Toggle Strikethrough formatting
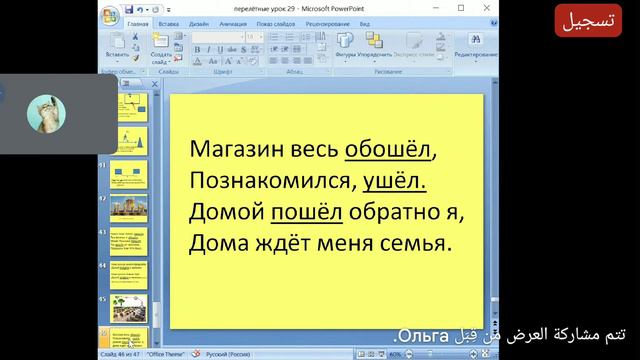The image size is (640, 360). point(232,49)
